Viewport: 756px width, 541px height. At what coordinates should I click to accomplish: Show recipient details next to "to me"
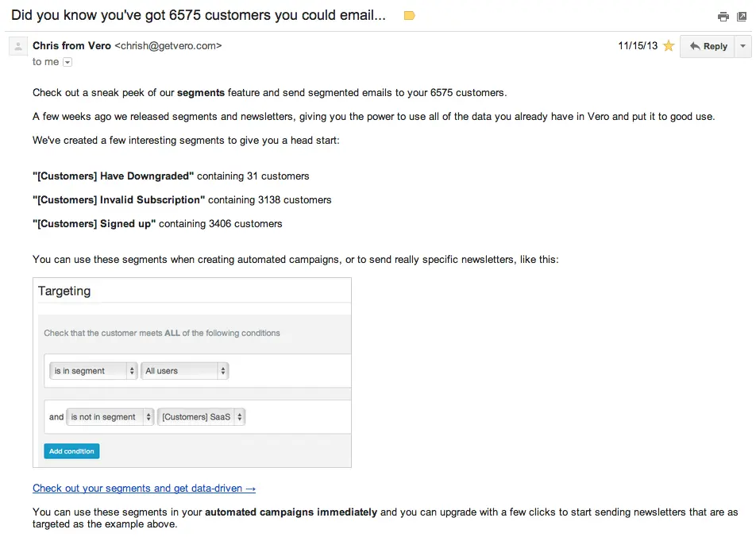(67, 62)
